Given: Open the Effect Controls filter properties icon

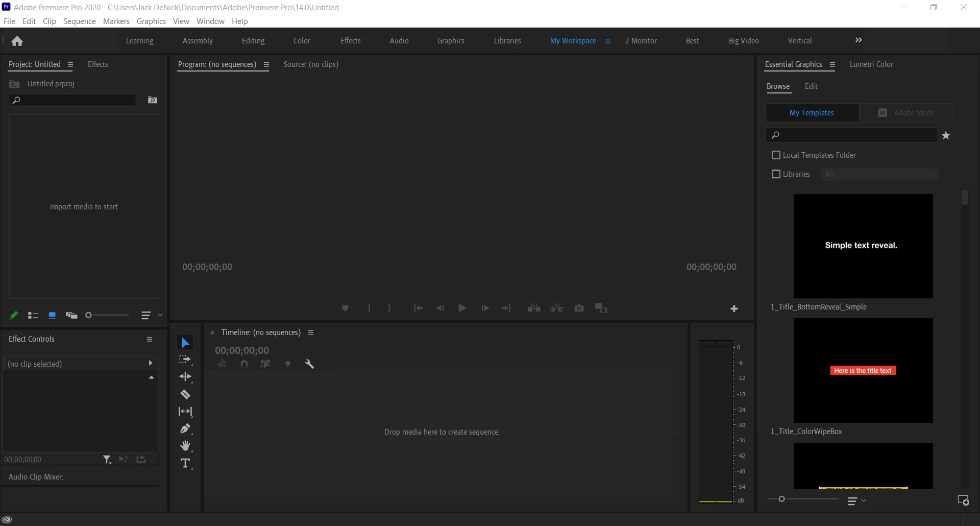Looking at the screenshot, I should point(107,460).
